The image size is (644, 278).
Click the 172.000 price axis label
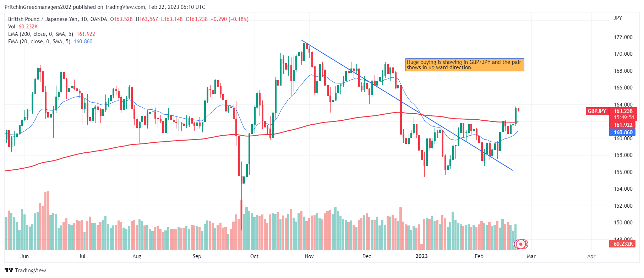pos(623,37)
